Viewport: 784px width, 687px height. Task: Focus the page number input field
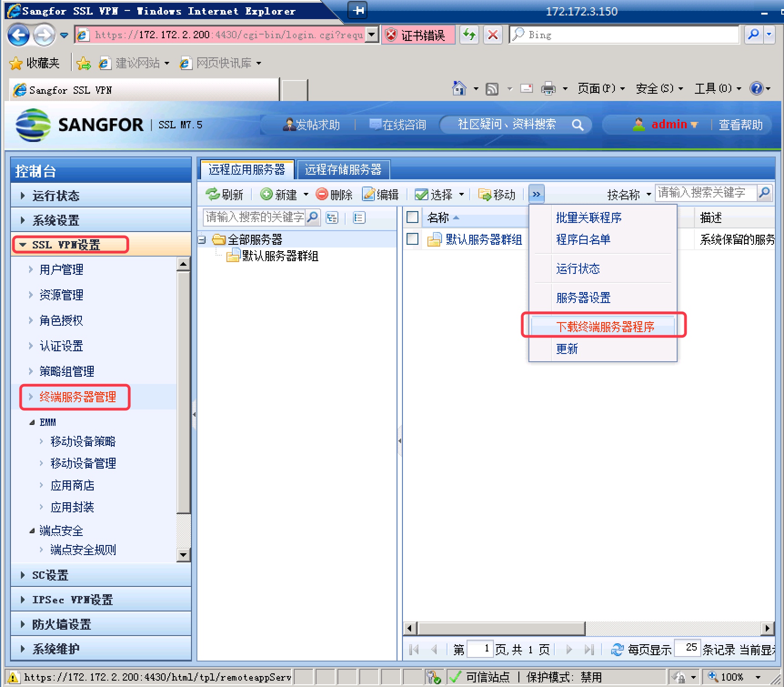point(480,649)
